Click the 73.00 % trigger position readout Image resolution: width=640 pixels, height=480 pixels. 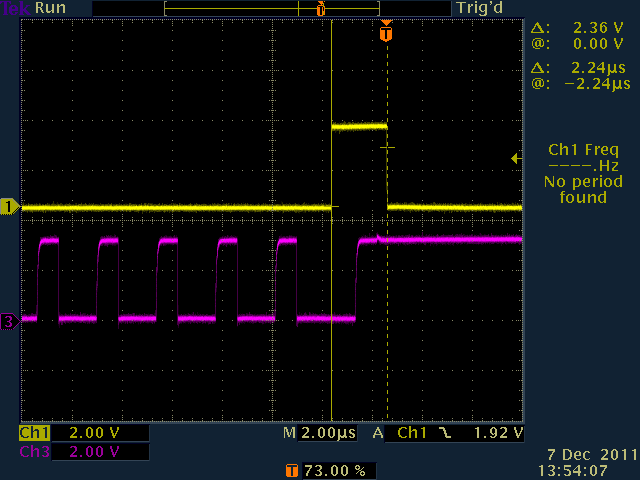(x=335, y=471)
